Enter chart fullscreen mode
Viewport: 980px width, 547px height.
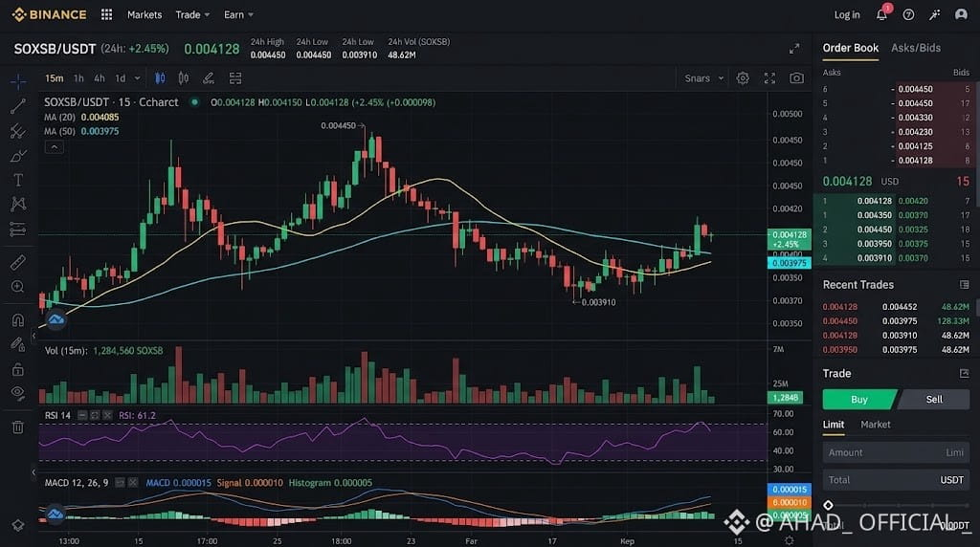tap(769, 78)
